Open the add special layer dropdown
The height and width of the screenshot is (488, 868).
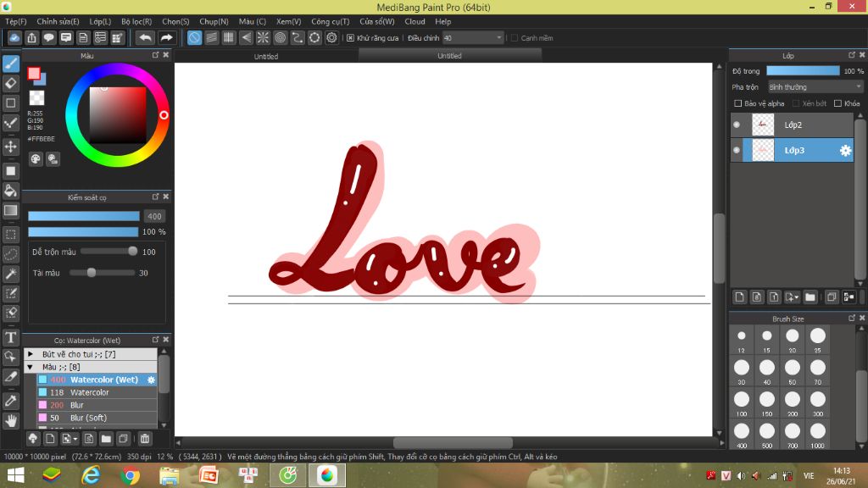point(796,297)
